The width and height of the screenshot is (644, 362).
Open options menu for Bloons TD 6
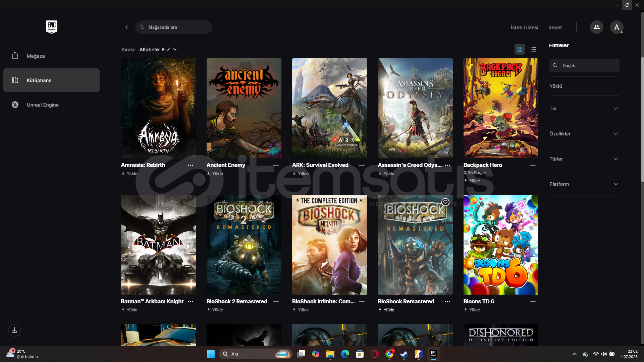(533, 302)
